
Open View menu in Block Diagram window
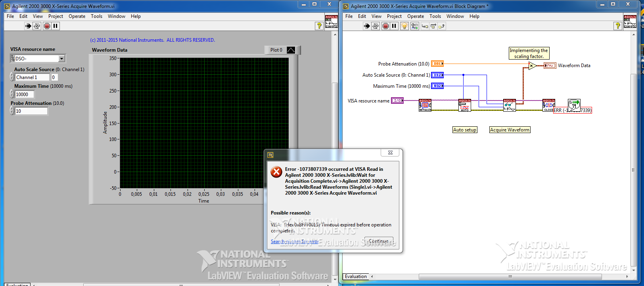coord(376,16)
